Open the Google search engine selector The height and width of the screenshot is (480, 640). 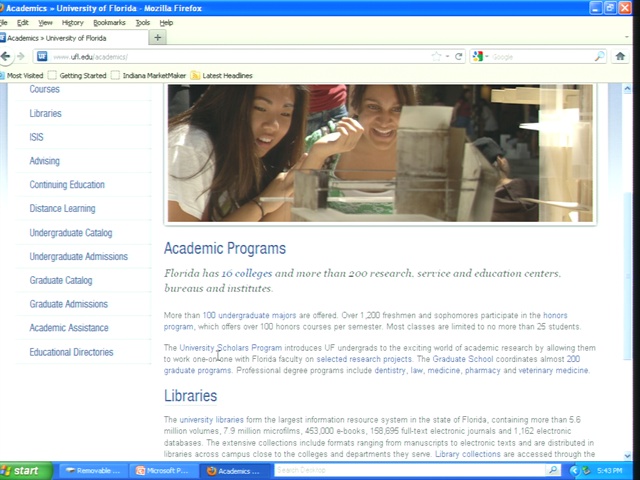tap(480, 56)
